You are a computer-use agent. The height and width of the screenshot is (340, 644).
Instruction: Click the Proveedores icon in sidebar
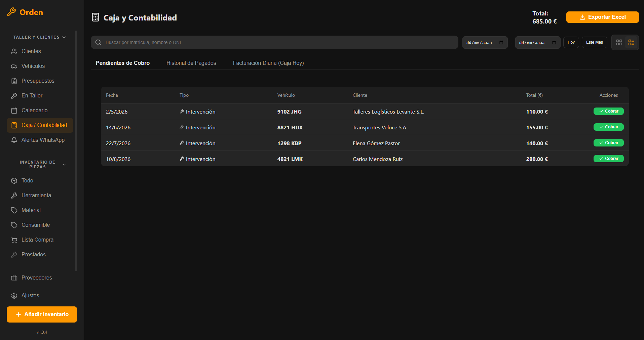pyautogui.click(x=14, y=278)
